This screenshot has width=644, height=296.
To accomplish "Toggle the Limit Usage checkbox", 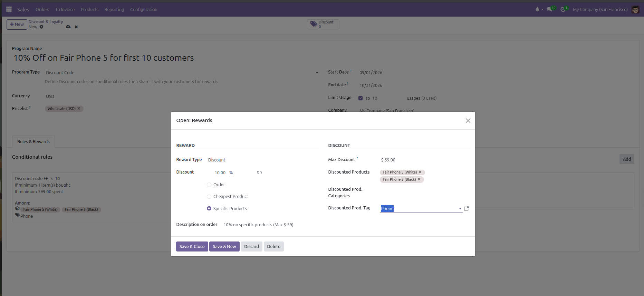I will coord(361,98).
